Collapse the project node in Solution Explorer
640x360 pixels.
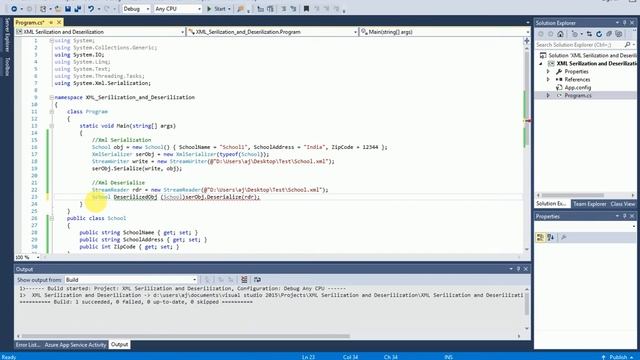pos(541,64)
